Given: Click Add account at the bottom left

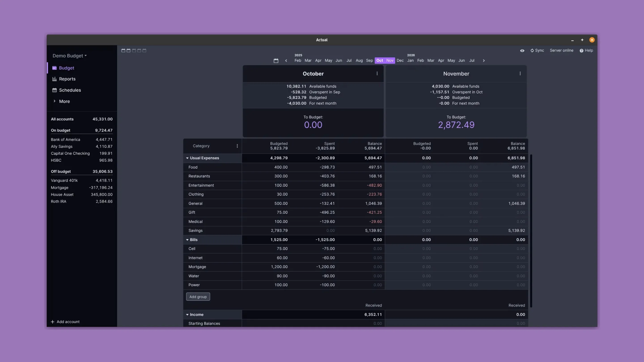Looking at the screenshot, I should [65, 322].
